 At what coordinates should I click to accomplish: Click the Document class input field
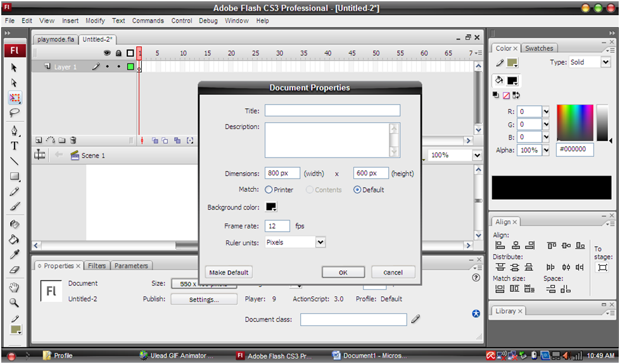coord(353,319)
